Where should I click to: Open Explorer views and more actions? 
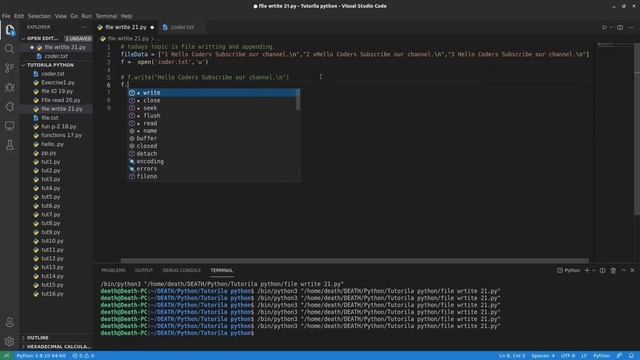click(84, 27)
